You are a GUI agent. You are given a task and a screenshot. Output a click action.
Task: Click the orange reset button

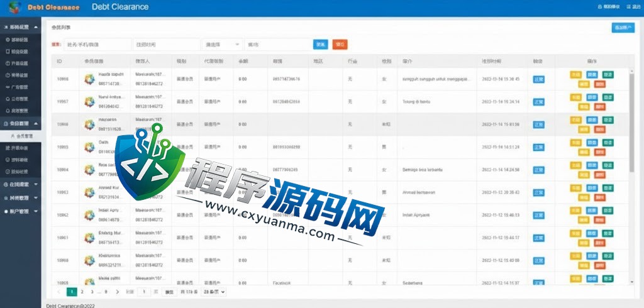340,45
